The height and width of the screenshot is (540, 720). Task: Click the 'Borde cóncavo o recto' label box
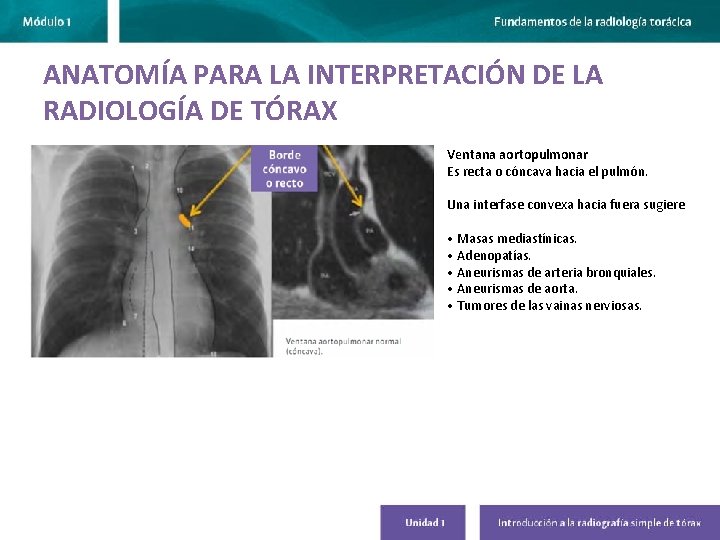284,169
